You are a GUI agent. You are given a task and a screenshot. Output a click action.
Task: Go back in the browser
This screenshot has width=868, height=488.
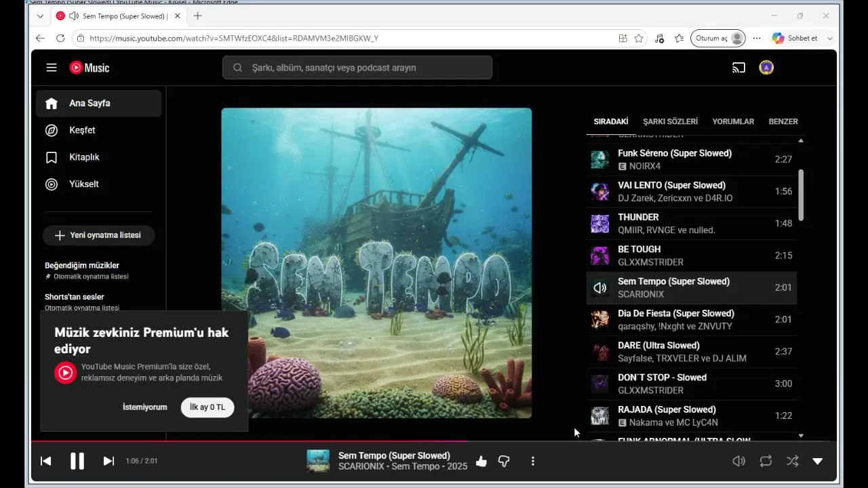[40, 39]
